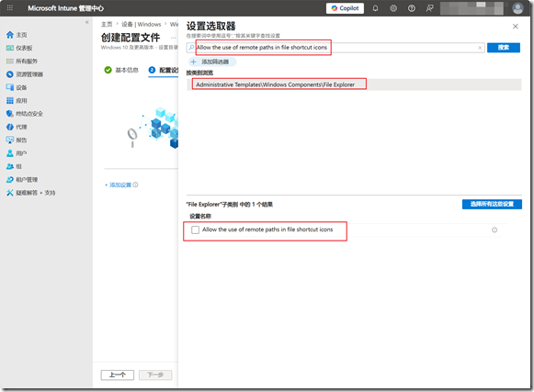Open 组 in the sidebar

pyautogui.click(x=14, y=166)
